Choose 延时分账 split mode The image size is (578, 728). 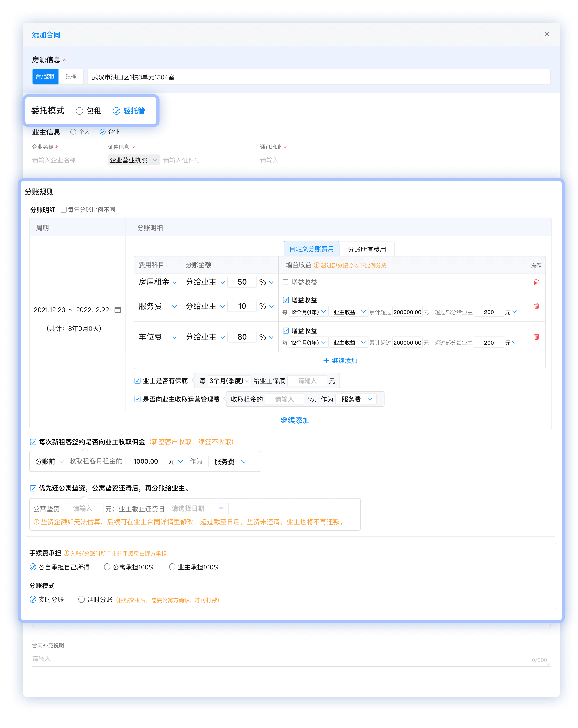click(x=81, y=599)
